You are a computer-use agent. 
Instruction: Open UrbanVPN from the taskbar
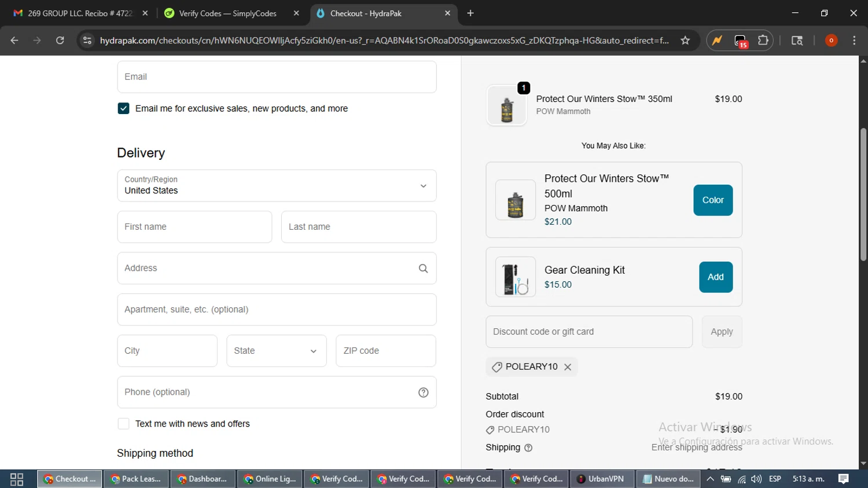tap(602, 479)
